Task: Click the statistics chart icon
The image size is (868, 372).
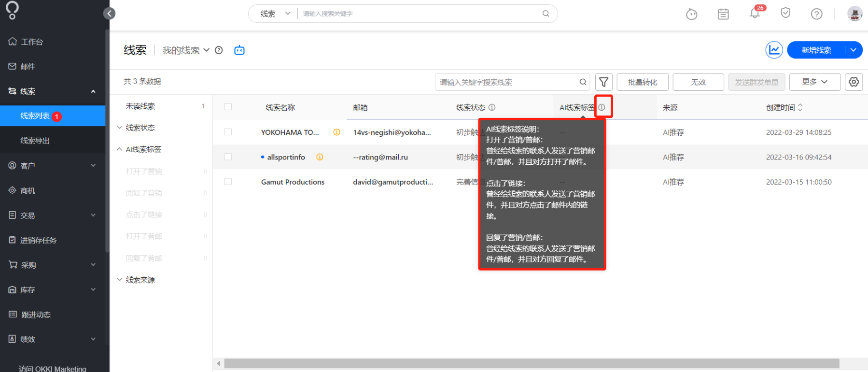Action: [x=774, y=50]
